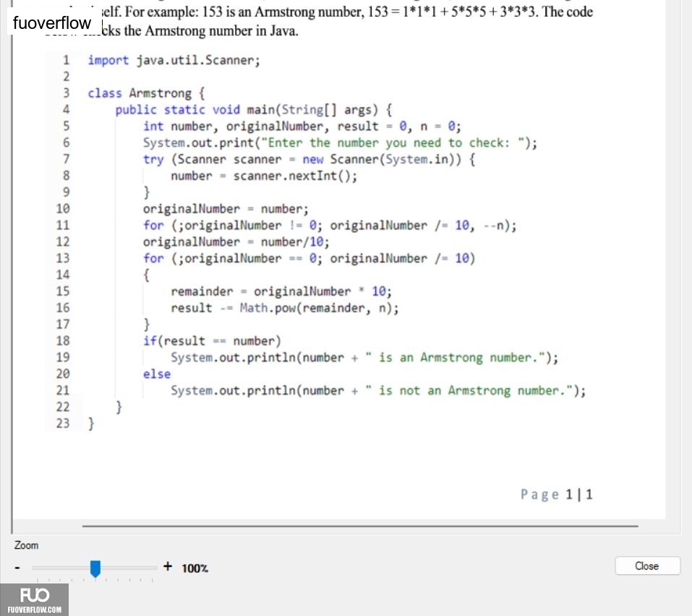Click the import java.util.Scanner line
The width and height of the screenshot is (692, 616).
(x=174, y=61)
